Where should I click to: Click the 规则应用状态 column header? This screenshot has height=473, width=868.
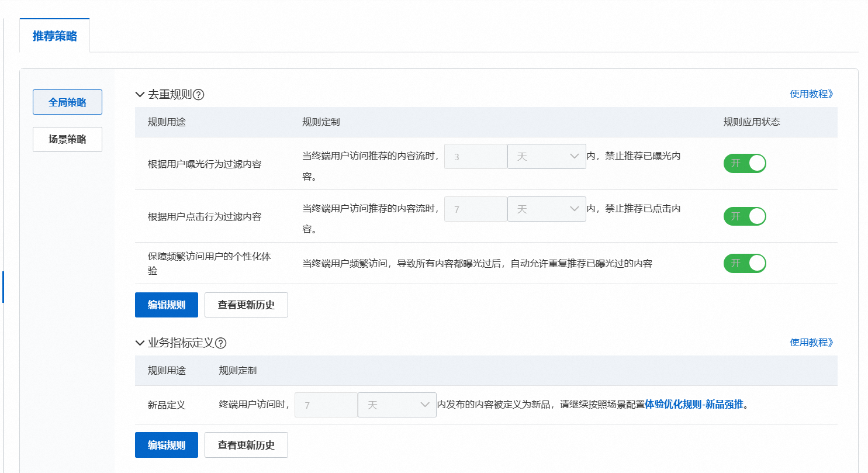coord(752,122)
